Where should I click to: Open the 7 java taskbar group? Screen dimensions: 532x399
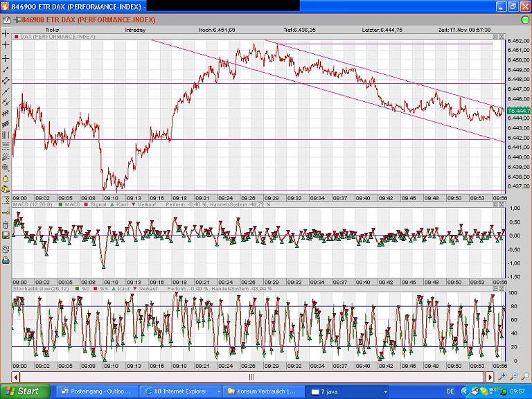tap(348, 391)
